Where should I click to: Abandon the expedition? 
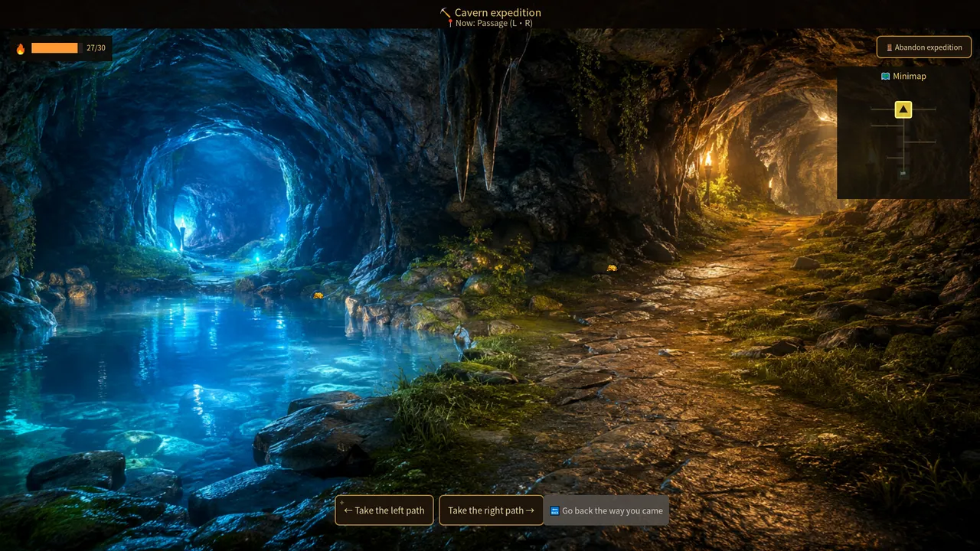(923, 47)
